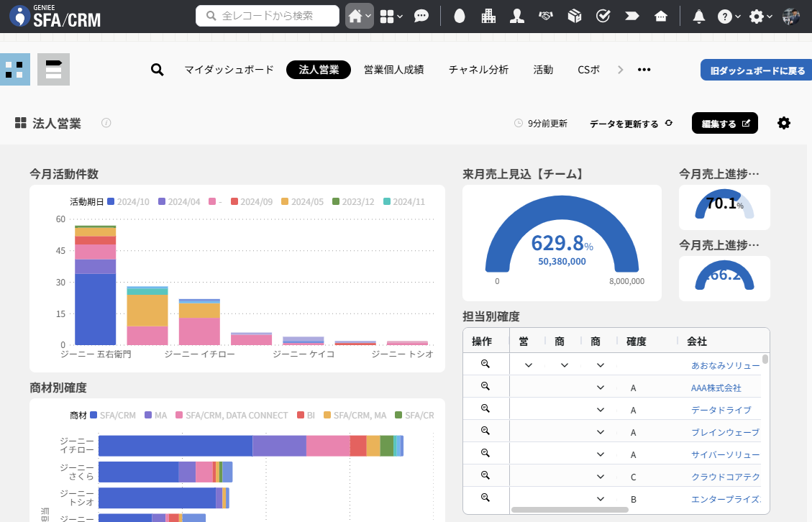812x522 pixels.
Task: Select the 法人営業 tab
Action: [x=319, y=70]
